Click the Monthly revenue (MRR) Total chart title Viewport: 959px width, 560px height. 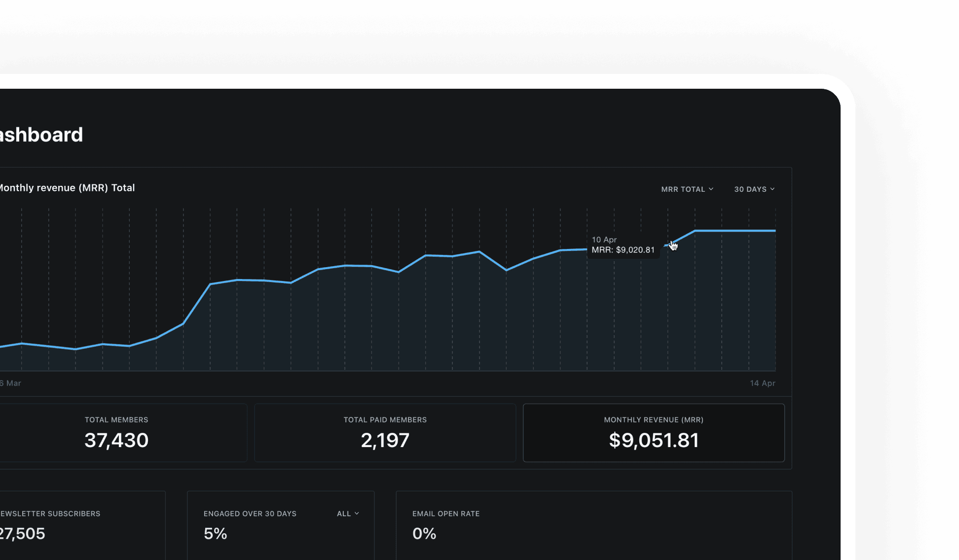67,188
